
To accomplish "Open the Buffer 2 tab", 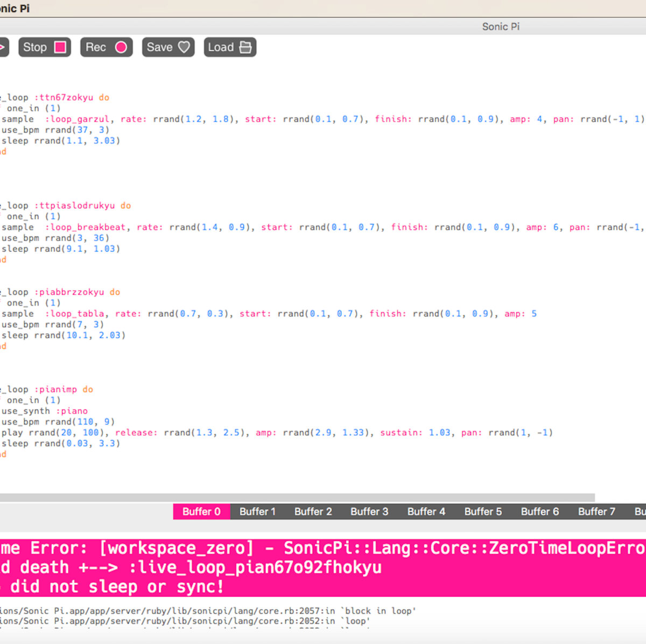I will (x=313, y=512).
